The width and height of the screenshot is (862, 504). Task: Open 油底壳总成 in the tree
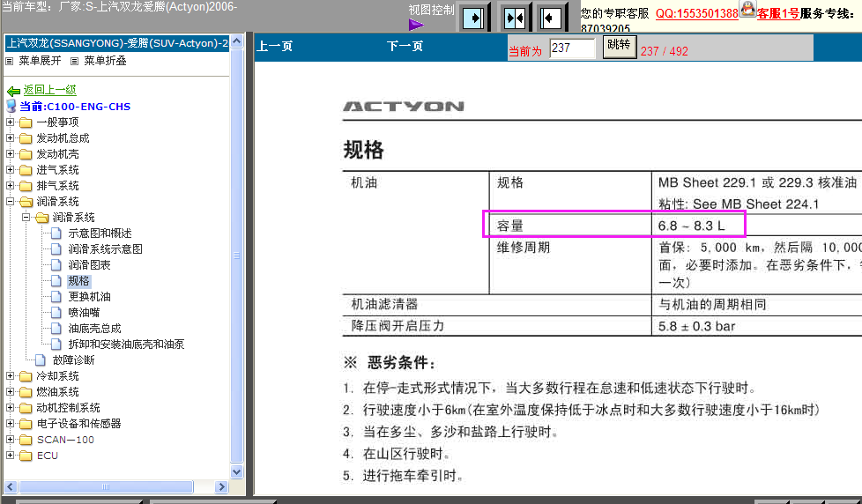pyautogui.click(x=94, y=329)
